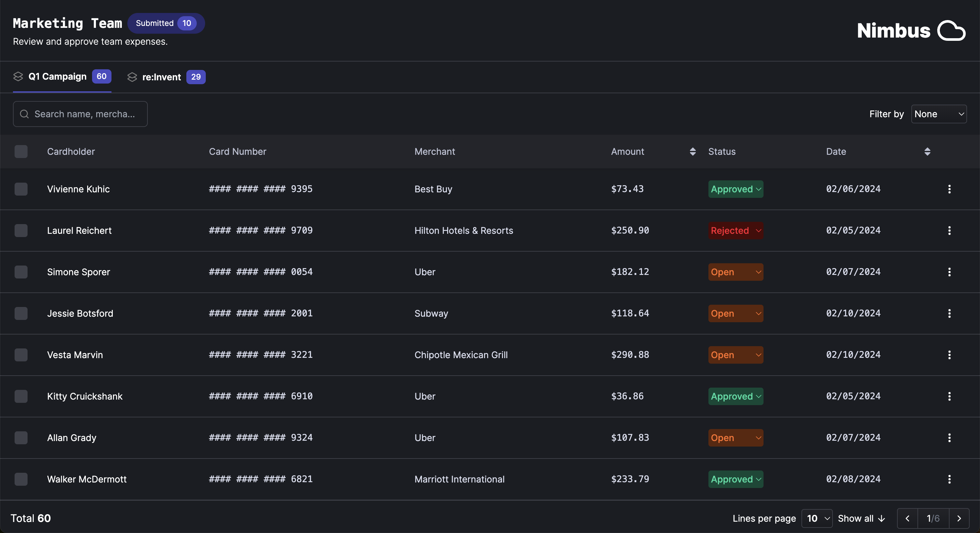Check the Simone Sporer row checkbox
This screenshot has height=533, width=980.
21,272
